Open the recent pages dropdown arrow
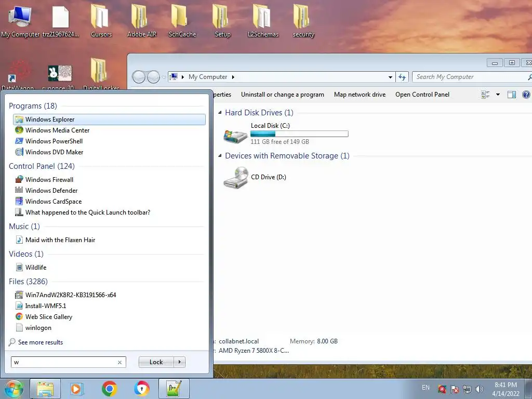 coord(164,77)
